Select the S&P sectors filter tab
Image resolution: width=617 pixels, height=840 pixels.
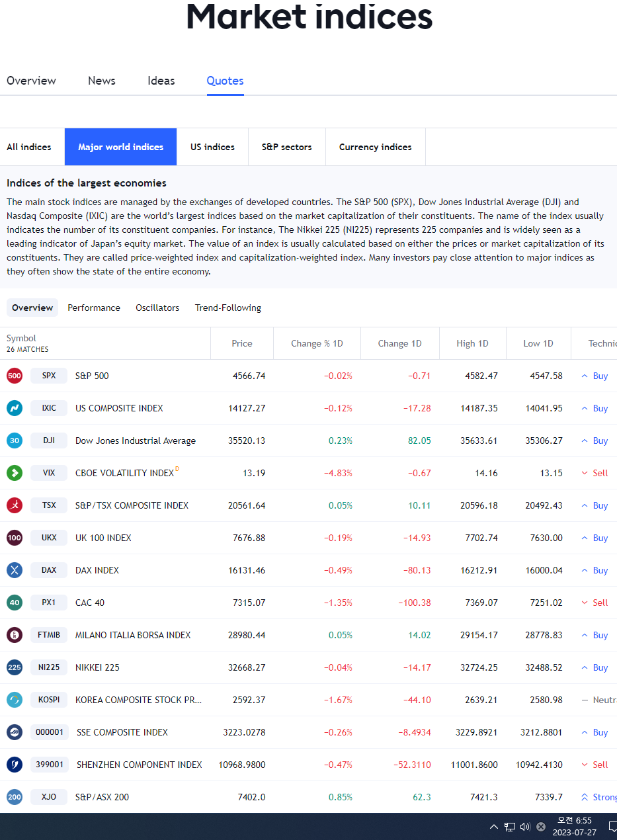[287, 147]
